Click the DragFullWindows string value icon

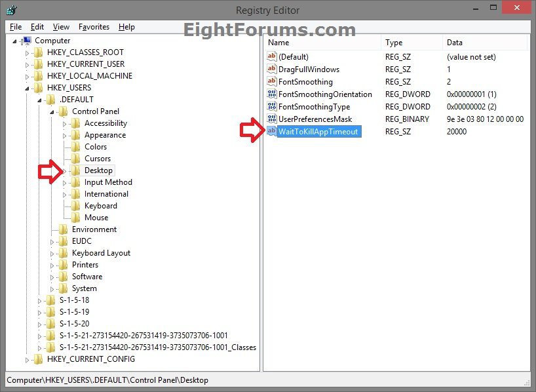coord(272,69)
